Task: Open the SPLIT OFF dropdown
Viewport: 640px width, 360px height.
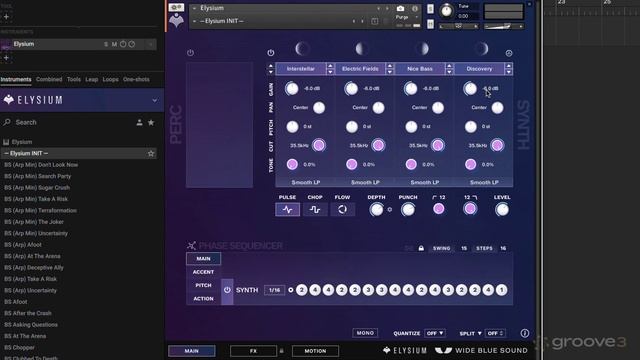Action: tap(495, 333)
